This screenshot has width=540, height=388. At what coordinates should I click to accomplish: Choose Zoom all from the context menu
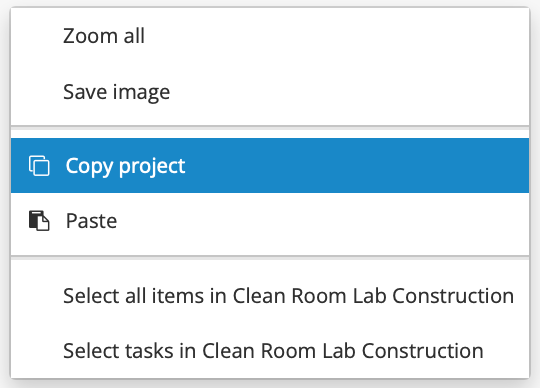270,36
